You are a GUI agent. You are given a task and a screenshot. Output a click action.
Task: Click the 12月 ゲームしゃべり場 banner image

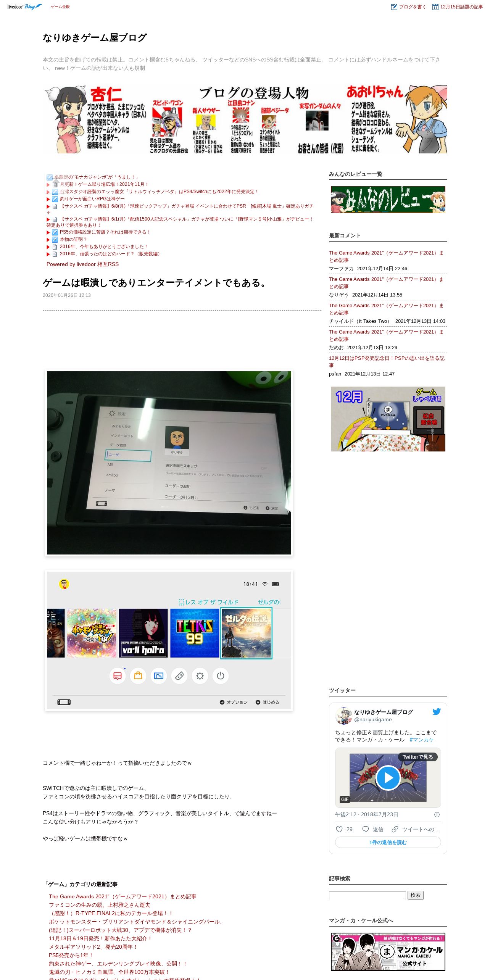tap(388, 419)
